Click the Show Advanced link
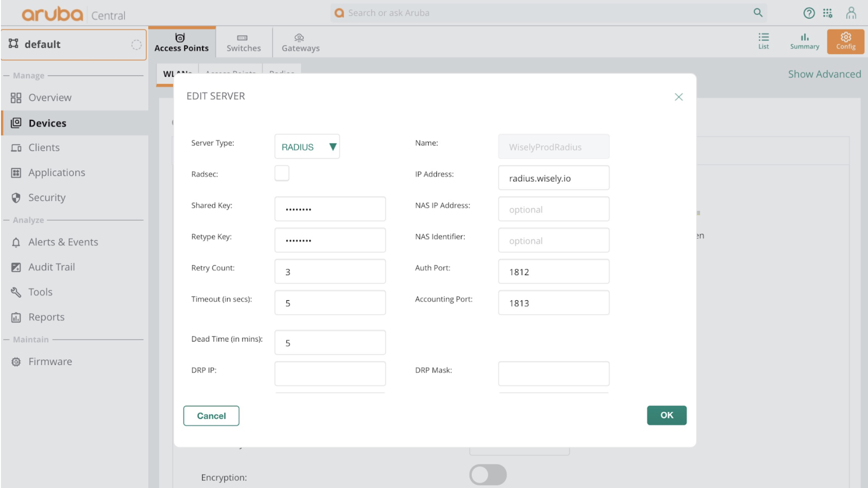 [x=824, y=74]
